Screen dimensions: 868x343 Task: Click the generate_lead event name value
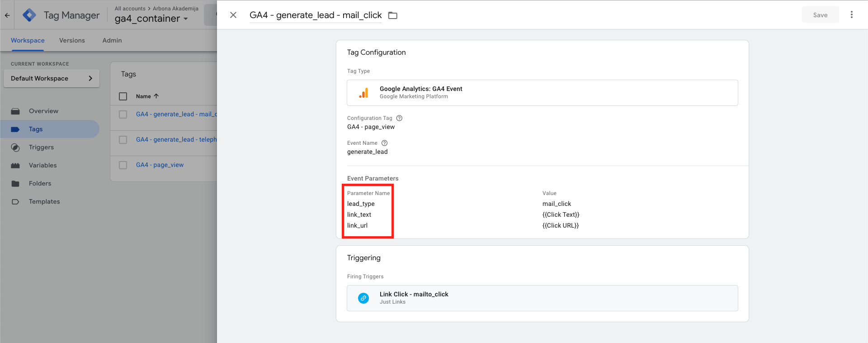pyautogui.click(x=367, y=152)
